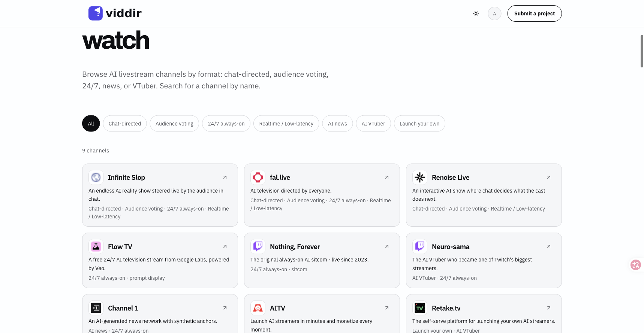Click the "AI VTuber · 24/7 always-on" tags
This screenshot has width=644, height=333.
445,278
